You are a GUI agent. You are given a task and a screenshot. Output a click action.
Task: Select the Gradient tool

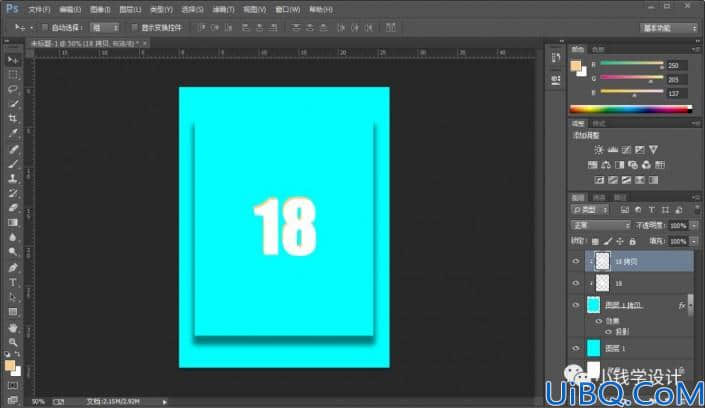(x=13, y=223)
